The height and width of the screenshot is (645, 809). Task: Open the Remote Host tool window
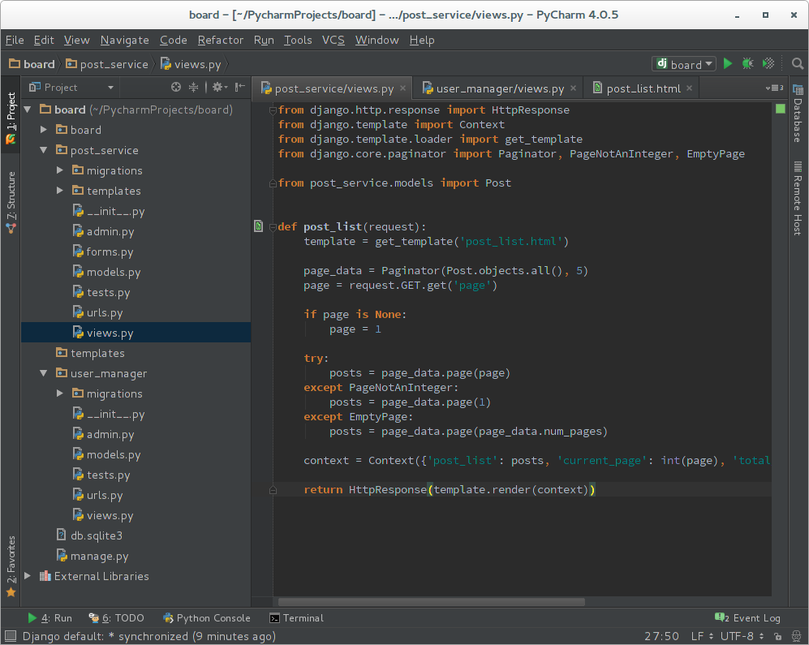click(x=798, y=198)
